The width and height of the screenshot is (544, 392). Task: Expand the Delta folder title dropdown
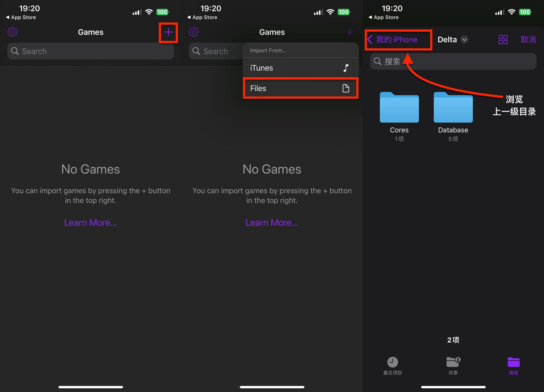click(x=464, y=39)
